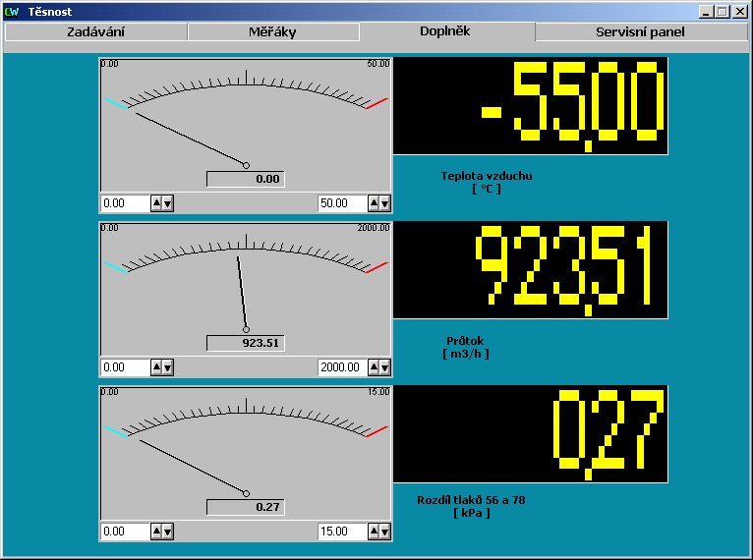Click the flow gauge value box 923.51
The width and height of the screenshot is (753, 560).
tap(245, 343)
